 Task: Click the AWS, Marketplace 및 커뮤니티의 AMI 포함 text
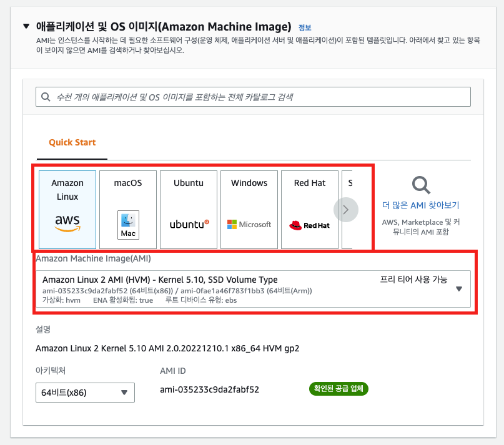click(421, 227)
